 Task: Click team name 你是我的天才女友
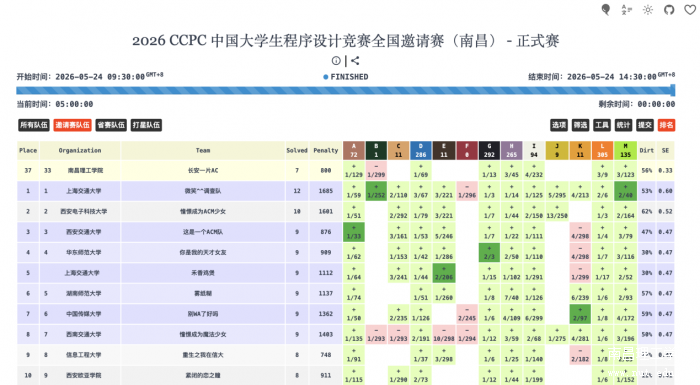(203, 253)
